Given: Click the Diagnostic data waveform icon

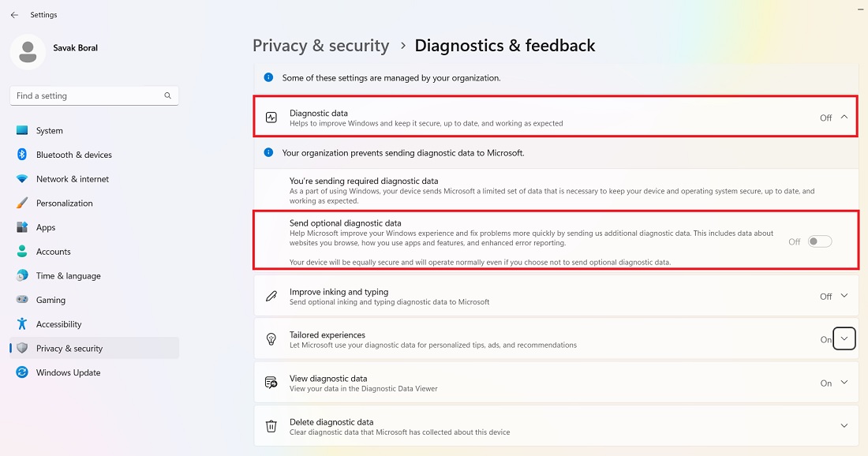Looking at the screenshot, I should pyautogui.click(x=271, y=117).
